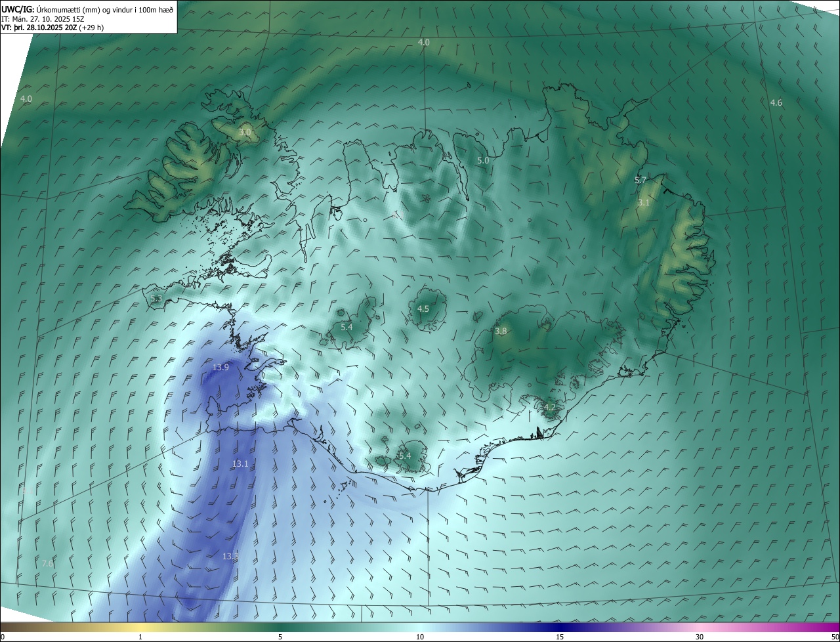
Task: Click the 5.4 value on the southern glacier
Action: (404, 456)
